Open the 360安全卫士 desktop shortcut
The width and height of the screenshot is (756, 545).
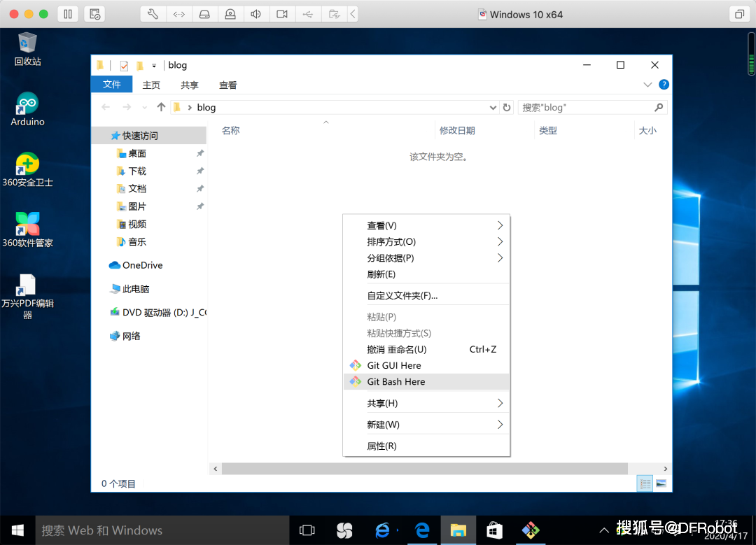pos(27,169)
